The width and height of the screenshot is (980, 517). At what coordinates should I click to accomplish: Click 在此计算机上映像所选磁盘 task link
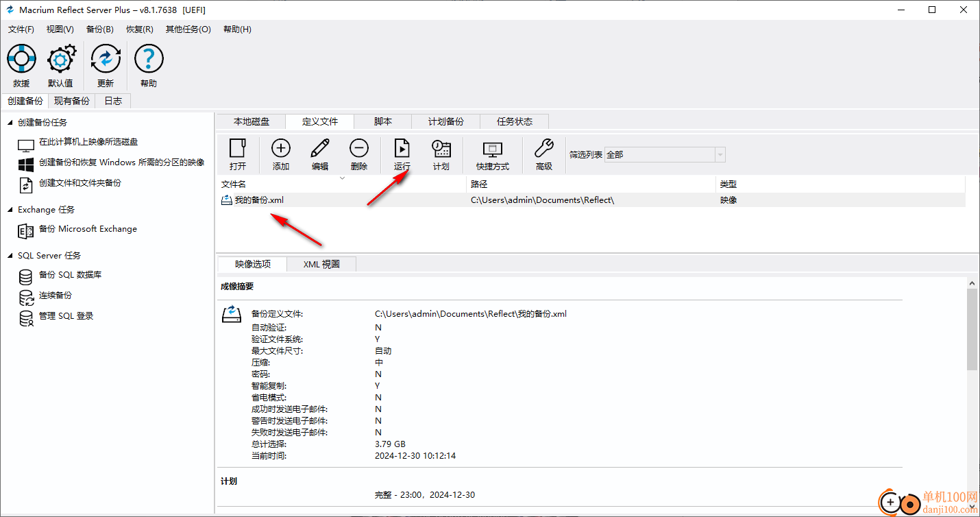(x=88, y=142)
